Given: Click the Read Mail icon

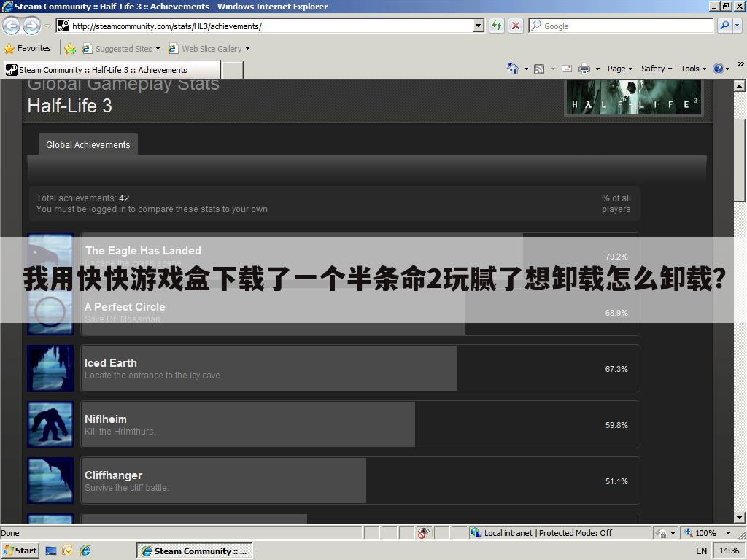Looking at the screenshot, I should click(566, 69).
